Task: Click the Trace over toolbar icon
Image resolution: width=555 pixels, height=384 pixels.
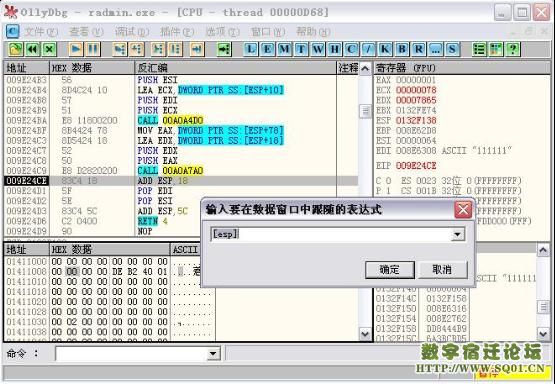Action: pos(175,49)
